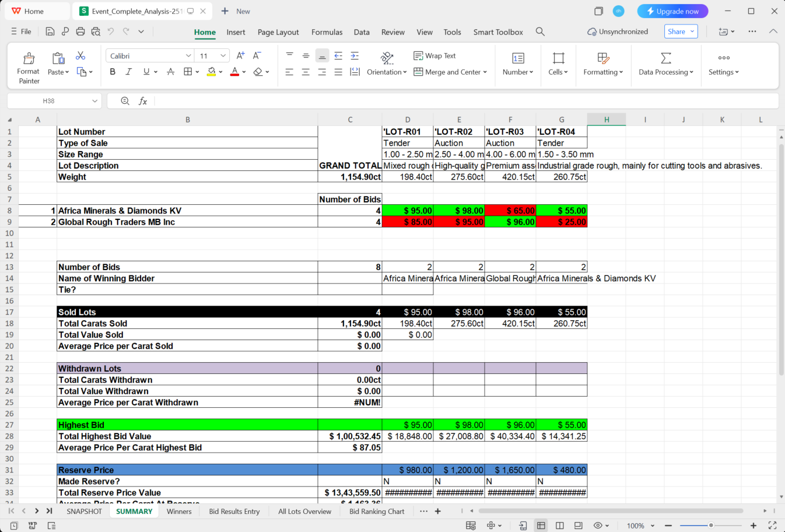Viewport: 785px width, 532px height.
Task: Toggle Bold formatting
Action: point(113,72)
